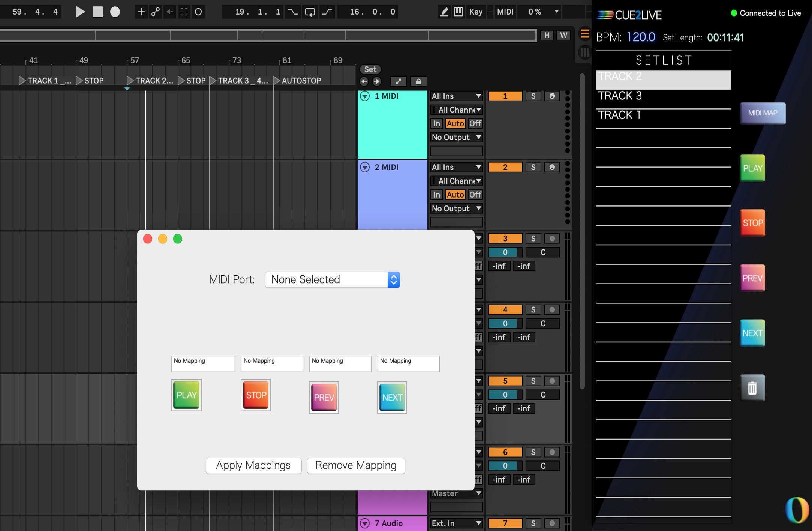The height and width of the screenshot is (531, 812).
Task: Click Apply Mappings button
Action: click(x=253, y=465)
